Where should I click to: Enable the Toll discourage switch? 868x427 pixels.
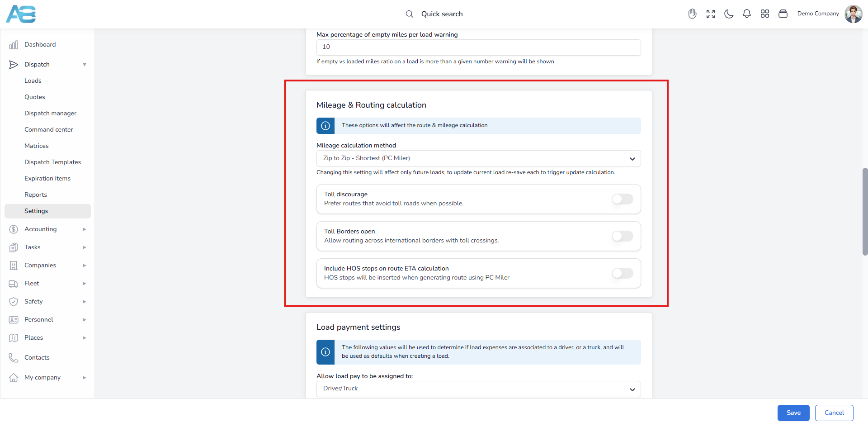click(x=622, y=199)
